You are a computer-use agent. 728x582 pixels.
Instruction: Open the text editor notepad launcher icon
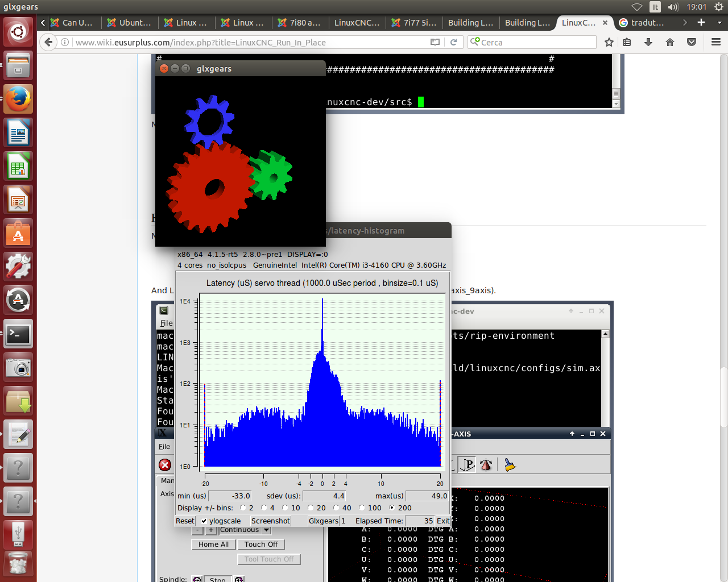point(18,434)
